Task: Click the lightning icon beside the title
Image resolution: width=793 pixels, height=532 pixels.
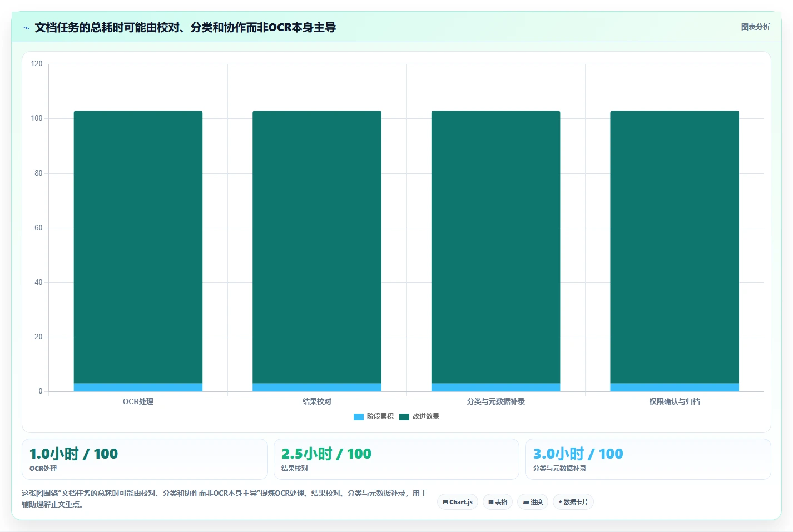Action: pos(26,28)
